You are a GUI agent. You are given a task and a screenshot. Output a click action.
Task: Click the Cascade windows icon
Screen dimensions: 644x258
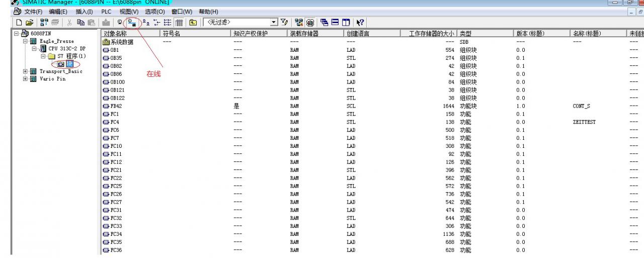325,23
